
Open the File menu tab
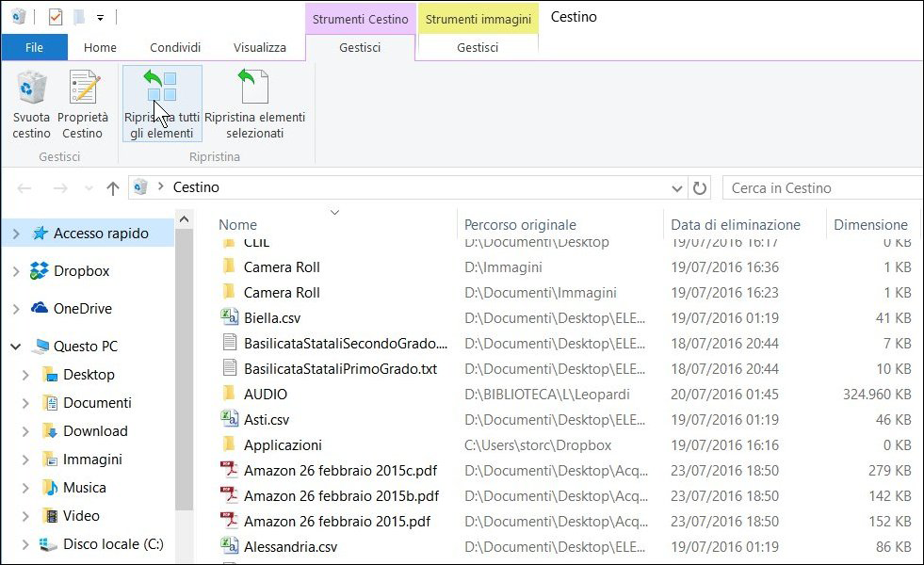click(x=34, y=47)
